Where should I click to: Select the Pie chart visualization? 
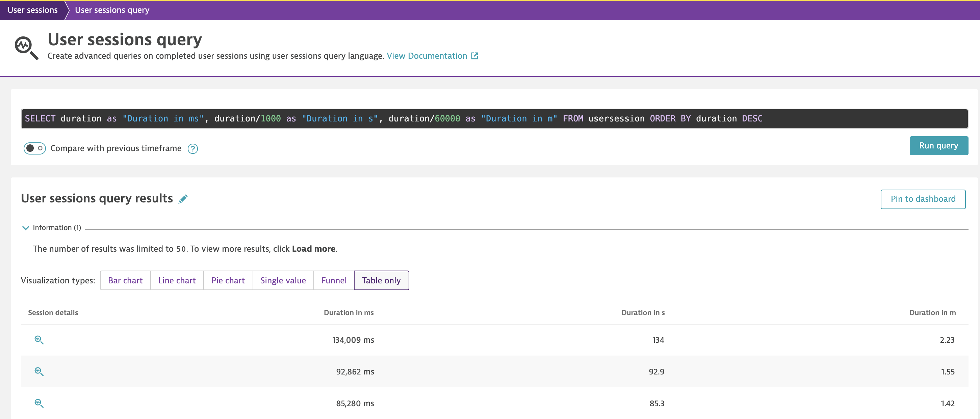tap(228, 280)
